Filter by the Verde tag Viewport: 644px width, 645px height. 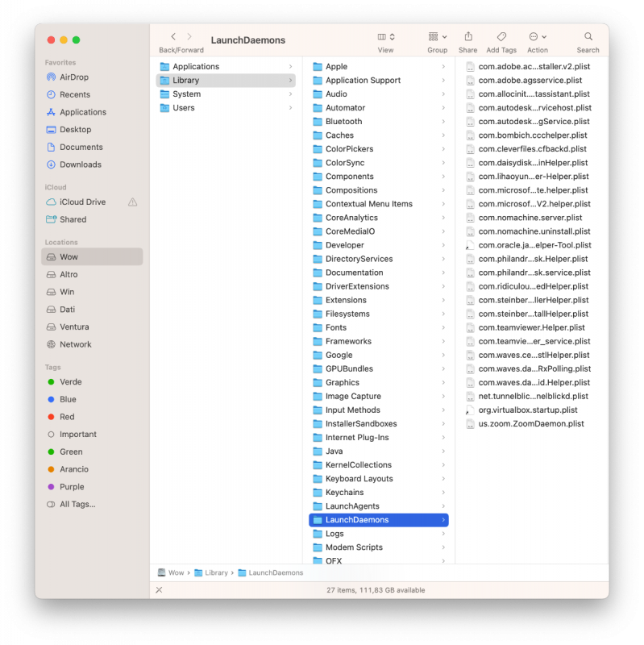pos(92,381)
